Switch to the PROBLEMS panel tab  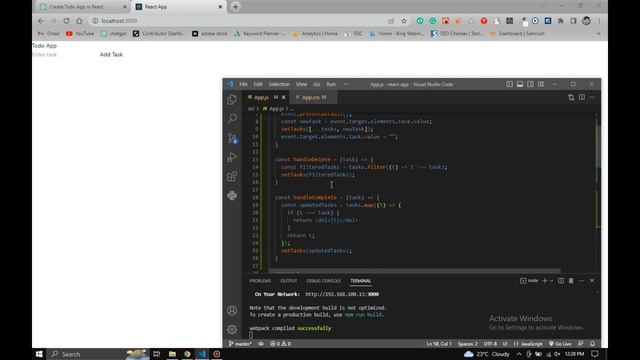click(x=260, y=281)
